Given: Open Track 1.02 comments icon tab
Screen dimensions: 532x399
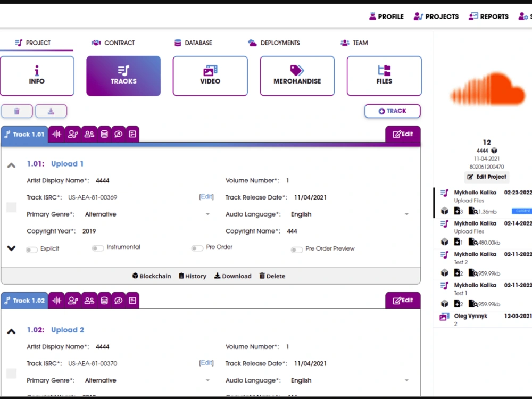Looking at the screenshot, I should [119, 300].
